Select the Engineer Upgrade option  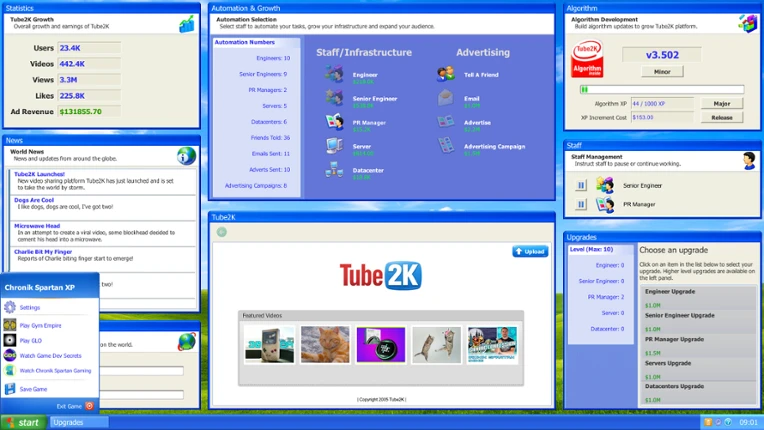coord(698,298)
